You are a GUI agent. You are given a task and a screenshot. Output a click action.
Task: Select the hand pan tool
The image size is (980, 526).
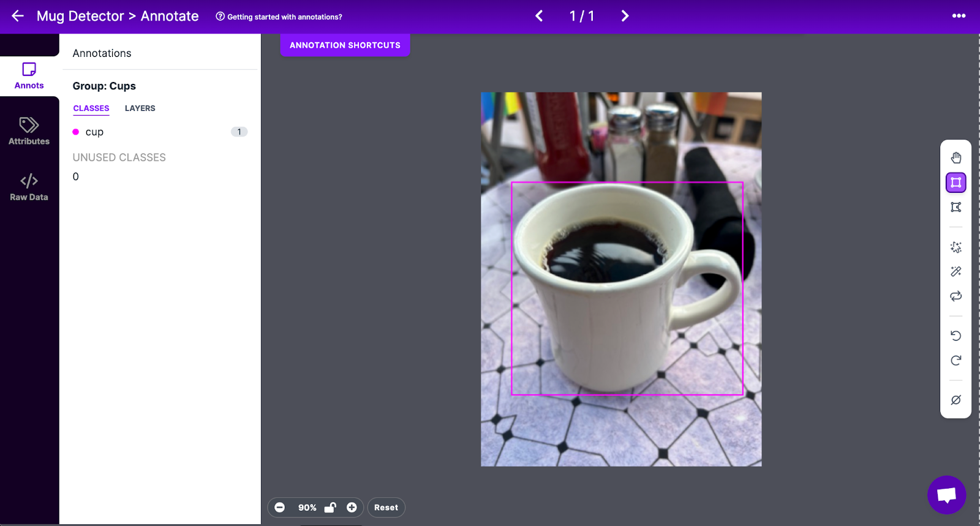click(956, 158)
